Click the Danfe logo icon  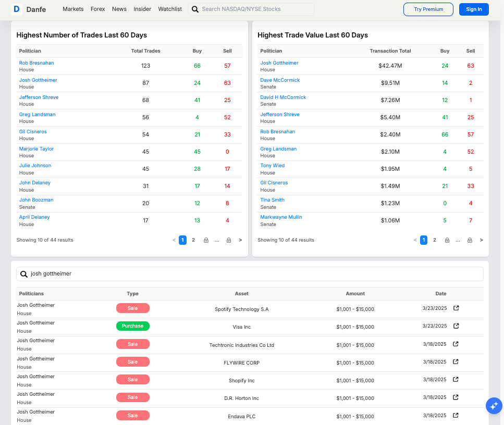coord(16,9)
